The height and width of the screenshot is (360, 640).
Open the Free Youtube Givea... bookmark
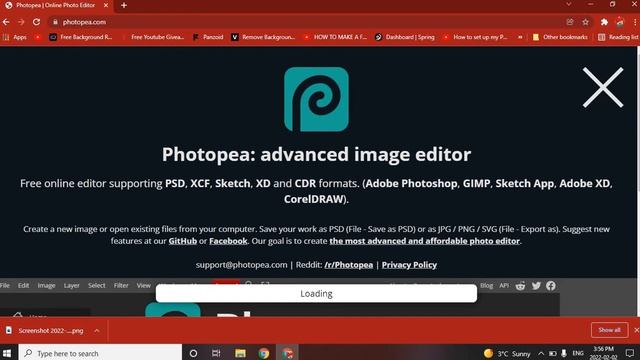154,37
